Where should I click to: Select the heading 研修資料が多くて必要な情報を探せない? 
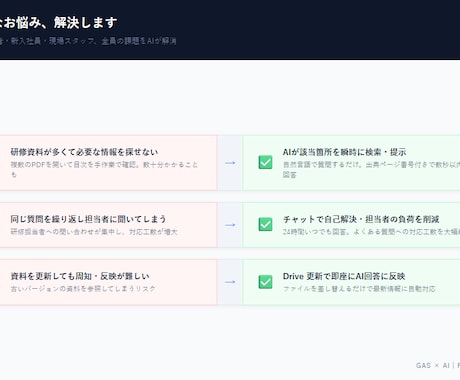[84, 152]
